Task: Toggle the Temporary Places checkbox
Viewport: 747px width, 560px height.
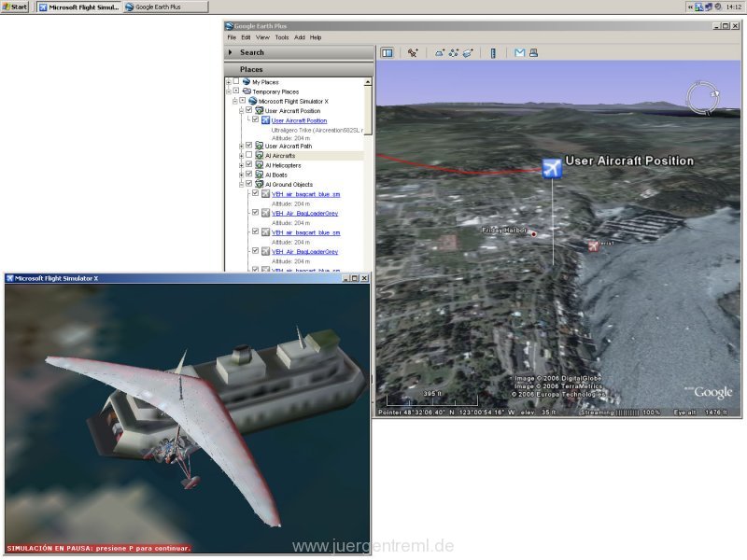Action: coord(236,91)
